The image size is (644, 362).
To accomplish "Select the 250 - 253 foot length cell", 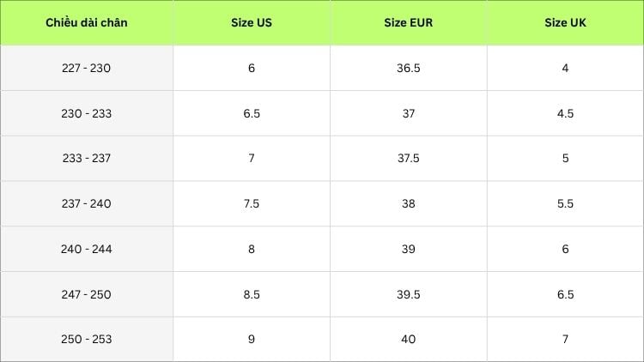I will (87, 339).
